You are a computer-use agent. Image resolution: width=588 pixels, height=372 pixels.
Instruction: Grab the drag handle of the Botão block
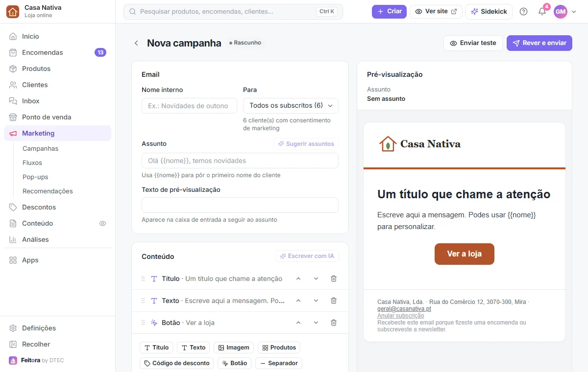click(x=143, y=323)
